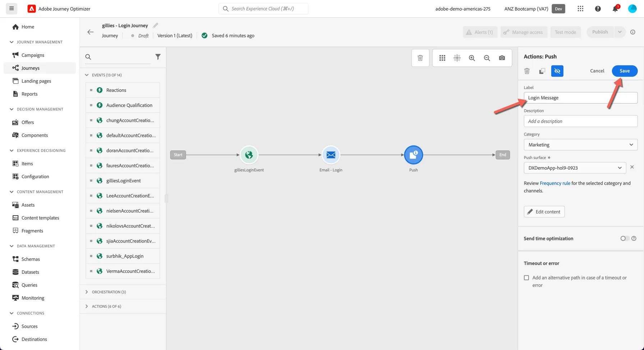Open the Publish options arrow
644x350 pixels.
tap(620, 32)
